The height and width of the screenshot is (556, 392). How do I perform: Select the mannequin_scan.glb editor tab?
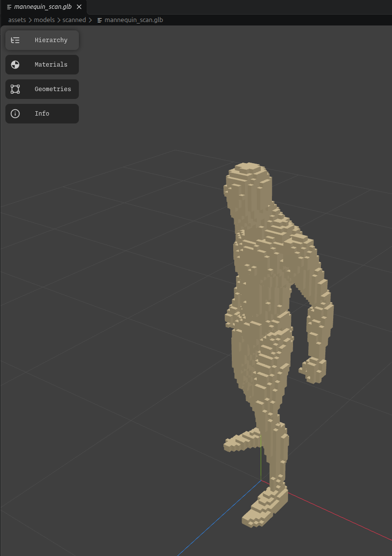point(43,7)
